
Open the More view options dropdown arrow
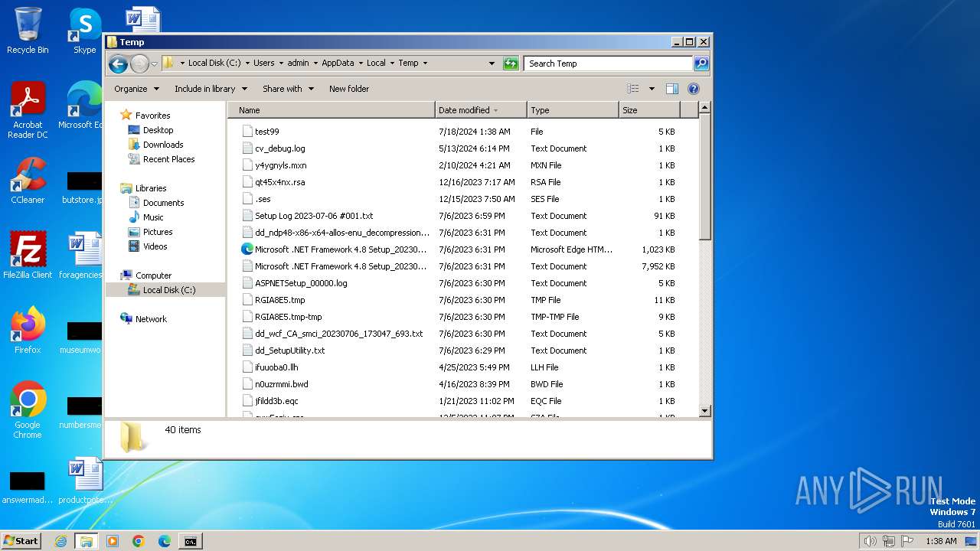click(652, 89)
